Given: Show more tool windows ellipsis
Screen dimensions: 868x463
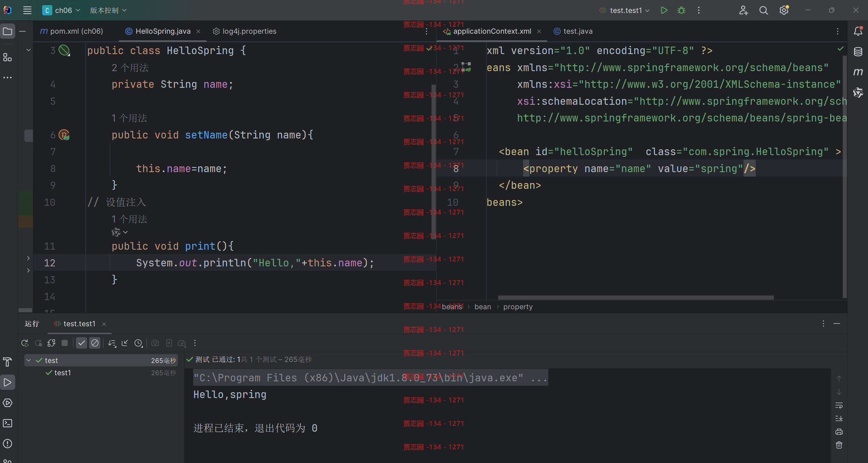Looking at the screenshot, I should [x=7, y=78].
